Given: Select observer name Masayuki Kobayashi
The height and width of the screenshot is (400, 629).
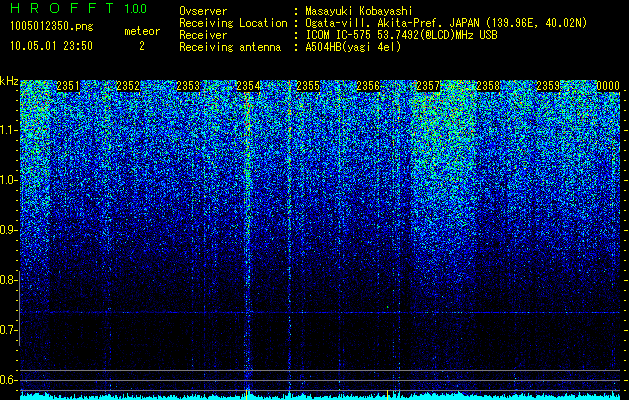Looking at the screenshot, I should [359, 11].
